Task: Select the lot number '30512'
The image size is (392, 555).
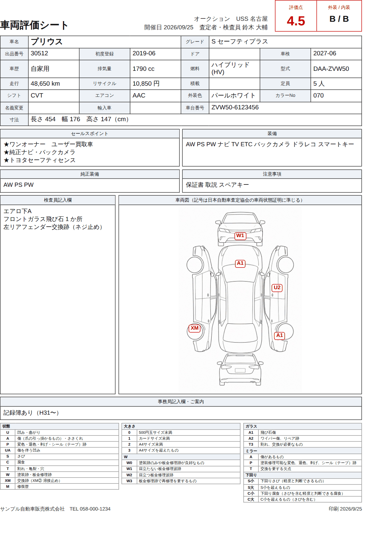Action: tap(39, 53)
